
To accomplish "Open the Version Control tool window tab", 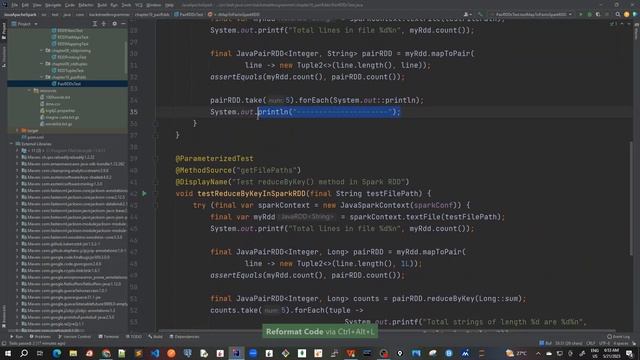I will click(x=74, y=337).
